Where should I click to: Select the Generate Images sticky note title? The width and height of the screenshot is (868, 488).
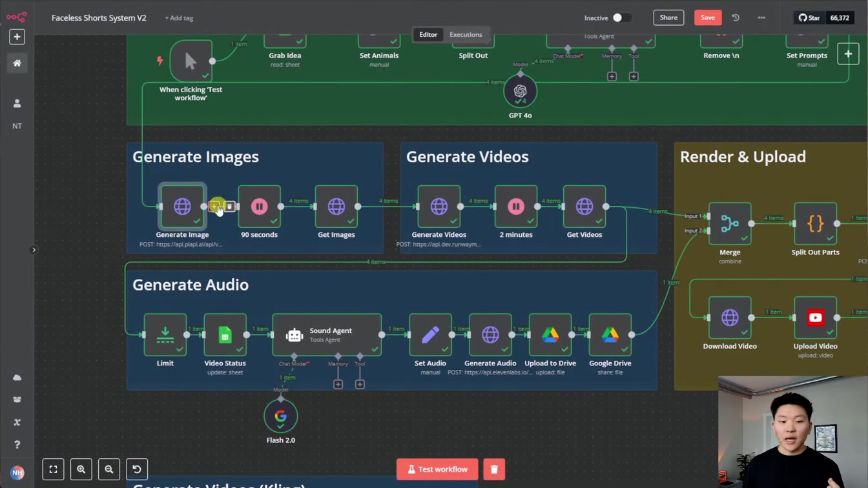pyautogui.click(x=196, y=157)
